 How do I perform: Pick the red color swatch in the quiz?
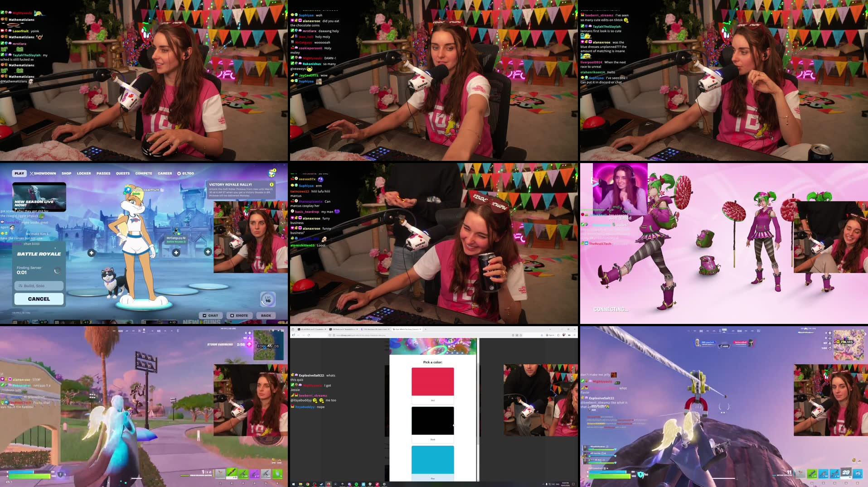point(432,382)
